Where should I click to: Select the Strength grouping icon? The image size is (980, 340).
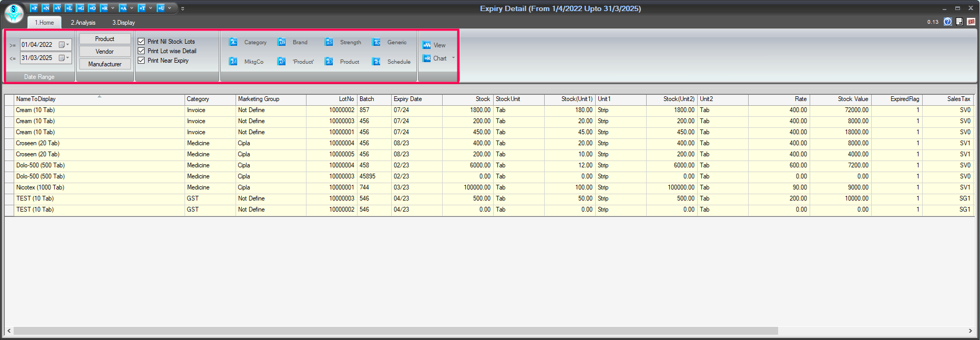(329, 42)
